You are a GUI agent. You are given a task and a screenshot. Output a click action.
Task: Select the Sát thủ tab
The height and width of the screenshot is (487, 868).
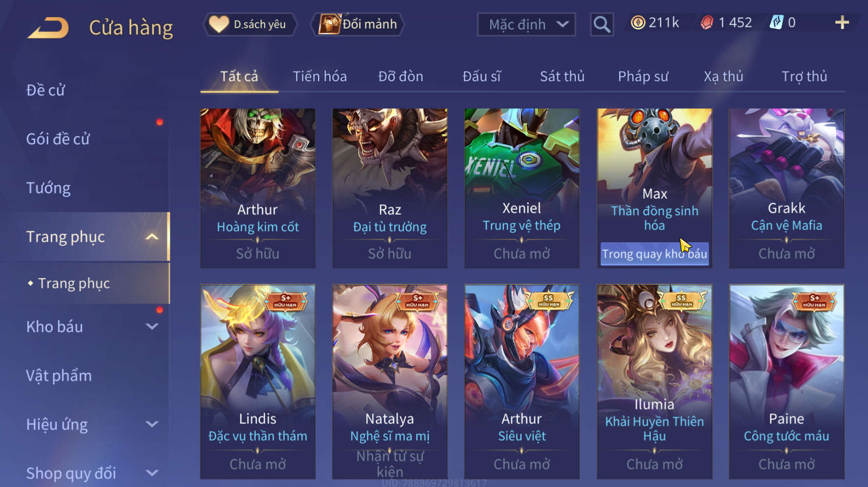tap(562, 77)
